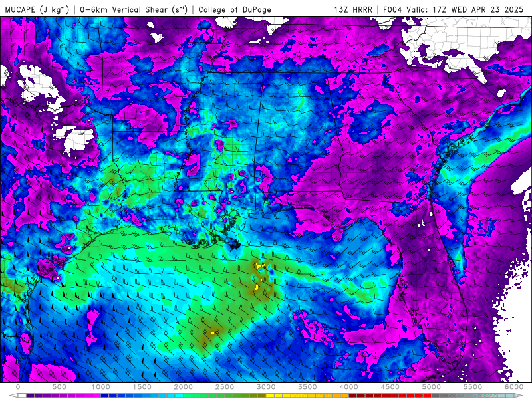
Task: Click the 2500 value on the color scale
Action: pyautogui.click(x=225, y=387)
